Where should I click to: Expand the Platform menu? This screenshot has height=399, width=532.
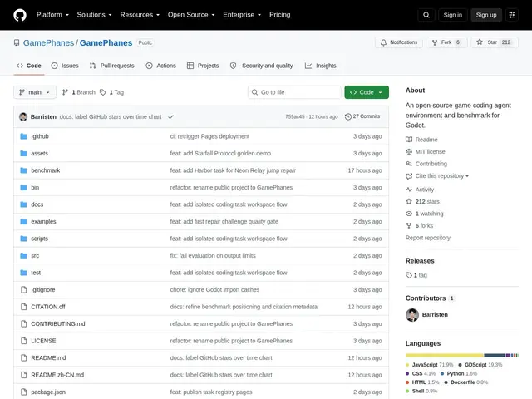[52, 15]
